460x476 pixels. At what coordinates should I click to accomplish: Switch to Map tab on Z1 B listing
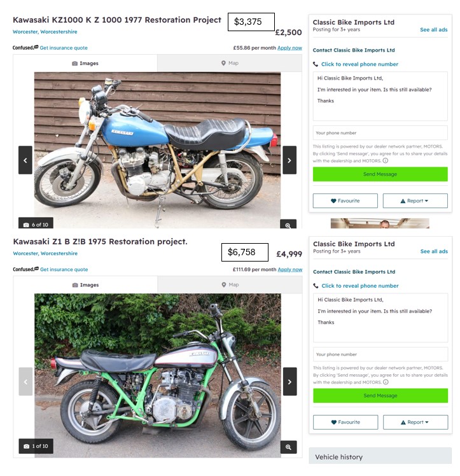pyautogui.click(x=230, y=284)
